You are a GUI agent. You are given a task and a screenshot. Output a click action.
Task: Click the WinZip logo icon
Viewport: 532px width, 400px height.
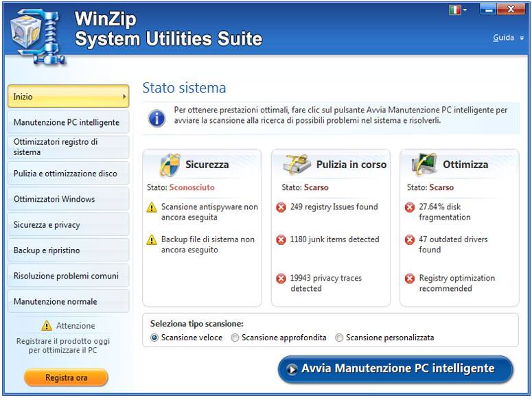click(34, 34)
